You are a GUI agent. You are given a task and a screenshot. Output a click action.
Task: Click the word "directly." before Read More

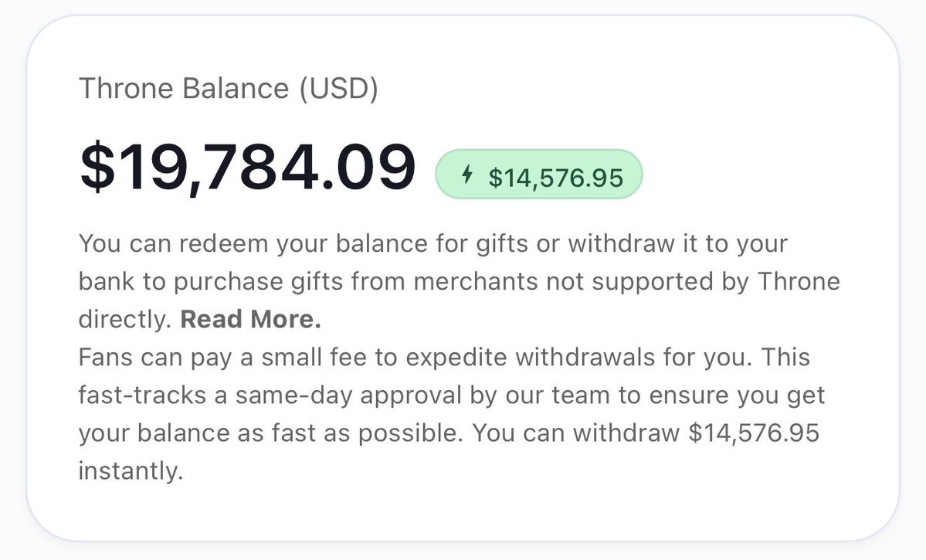coord(125,319)
